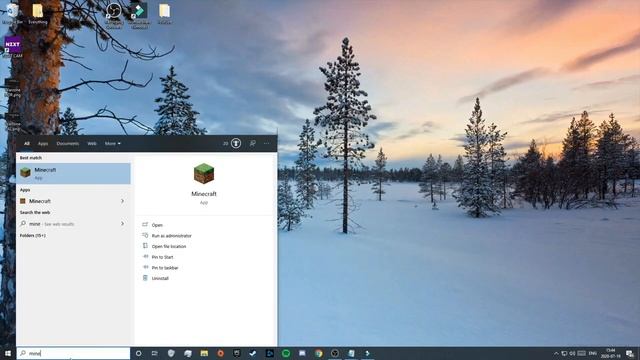The width and height of the screenshot is (640, 360).
Task: Open Steam on the taskbar
Action: (x=253, y=353)
